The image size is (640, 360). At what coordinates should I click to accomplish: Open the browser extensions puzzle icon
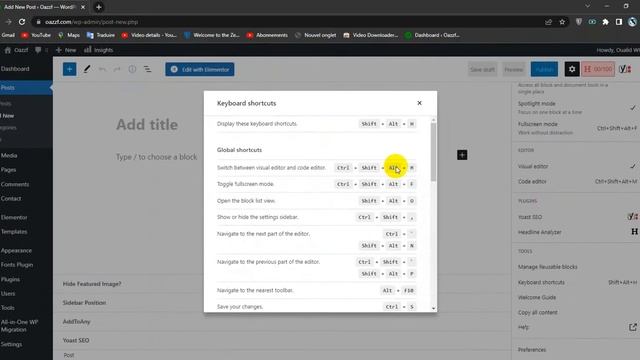coord(605,22)
